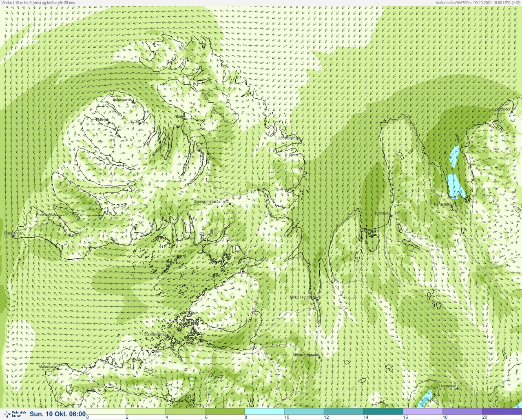Select the 10–12 m/s legend color

click(304, 411)
